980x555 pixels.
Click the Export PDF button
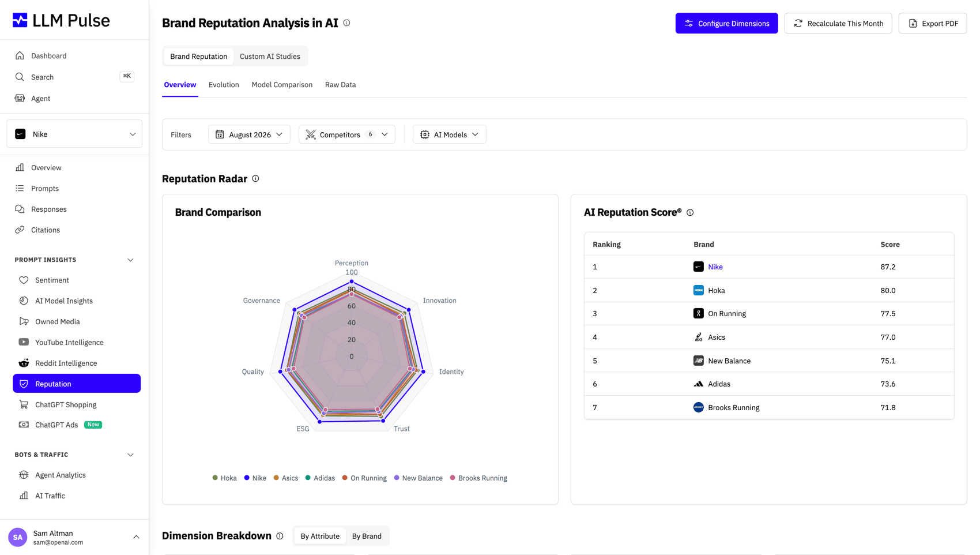pyautogui.click(x=933, y=24)
